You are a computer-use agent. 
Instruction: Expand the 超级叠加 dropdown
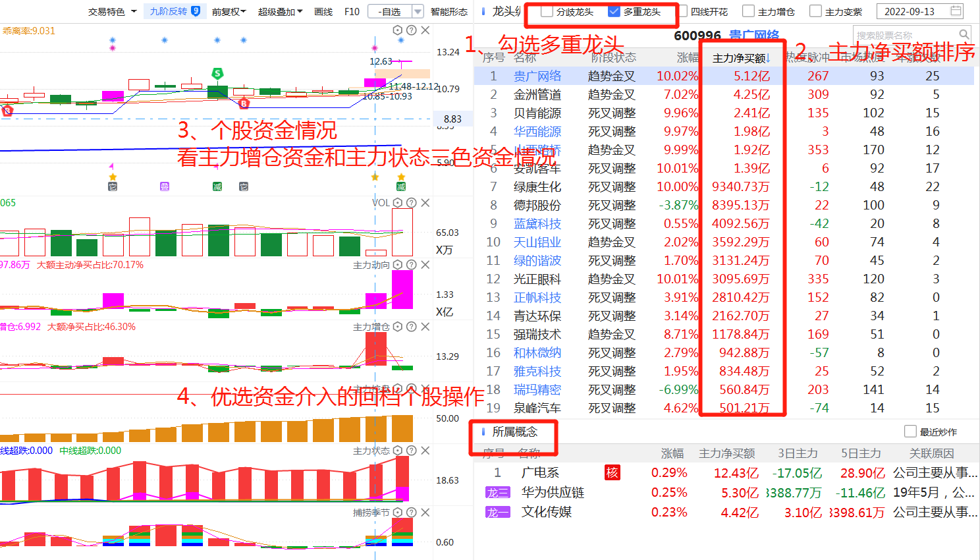(x=281, y=11)
